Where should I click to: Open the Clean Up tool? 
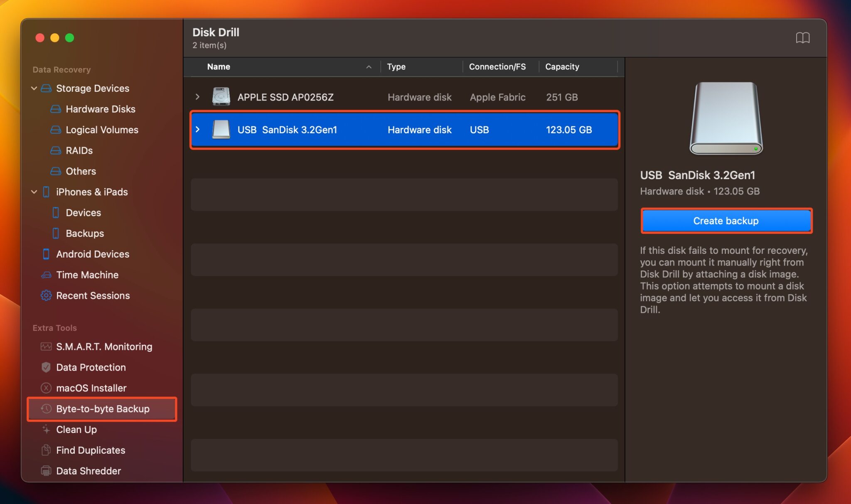pos(76,430)
